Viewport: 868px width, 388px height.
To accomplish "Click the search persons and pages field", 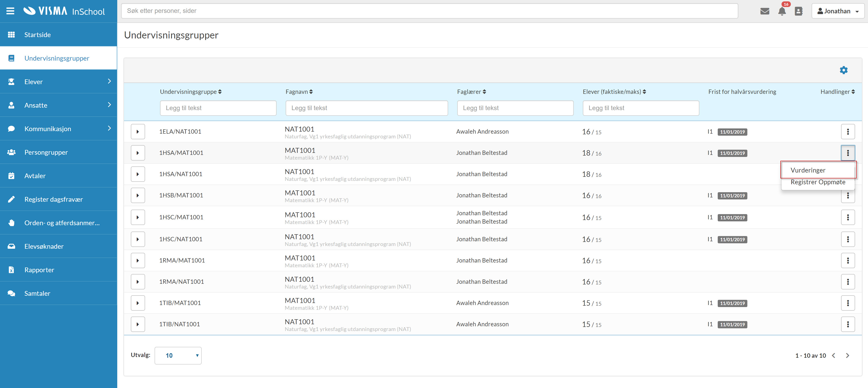I will pyautogui.click(x=429, y=11).
